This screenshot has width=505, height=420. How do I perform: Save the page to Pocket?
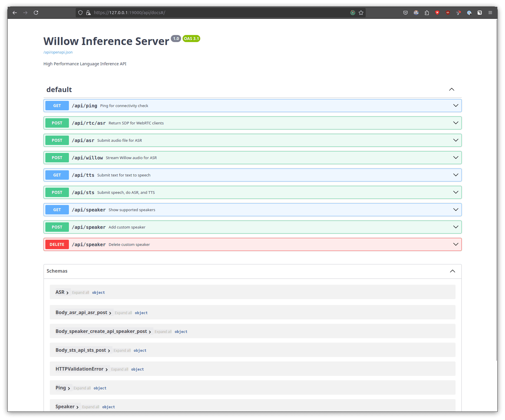tap(405, 13)
